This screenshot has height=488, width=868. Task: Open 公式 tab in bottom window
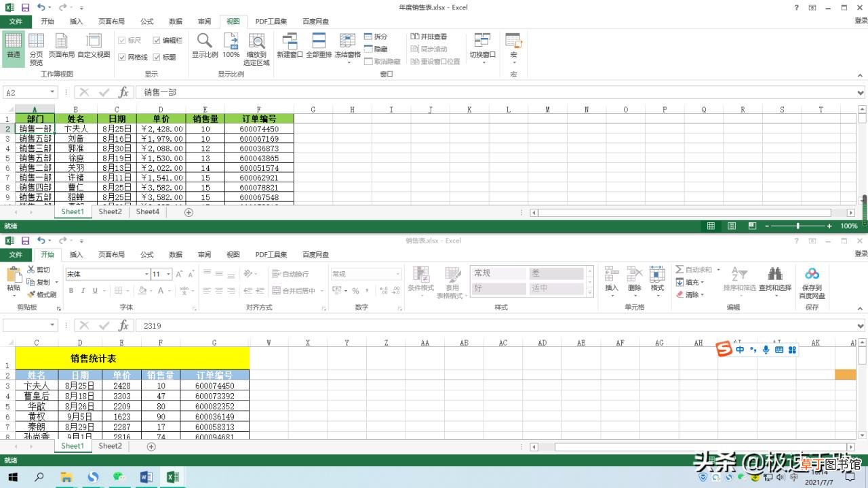[x=147, y=255]
